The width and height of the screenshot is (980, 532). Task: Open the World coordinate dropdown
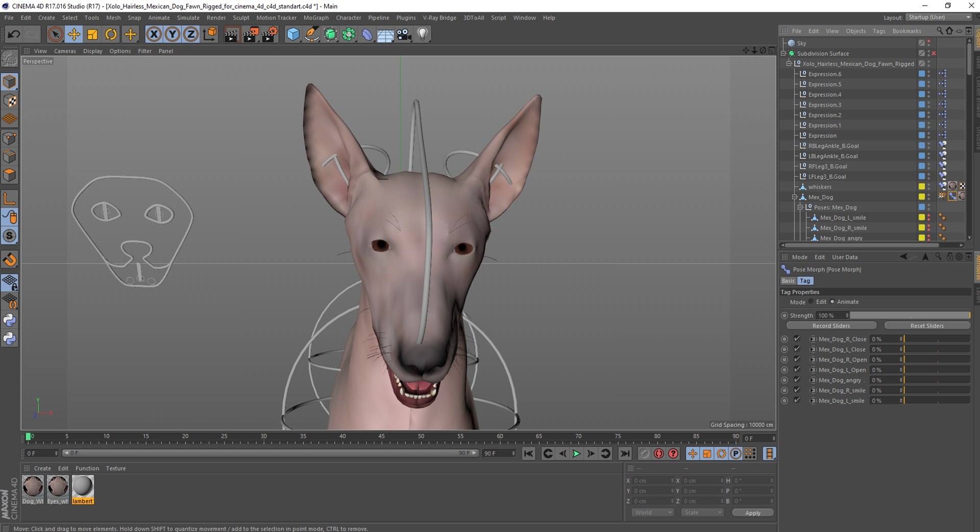[x=653, y=513]
